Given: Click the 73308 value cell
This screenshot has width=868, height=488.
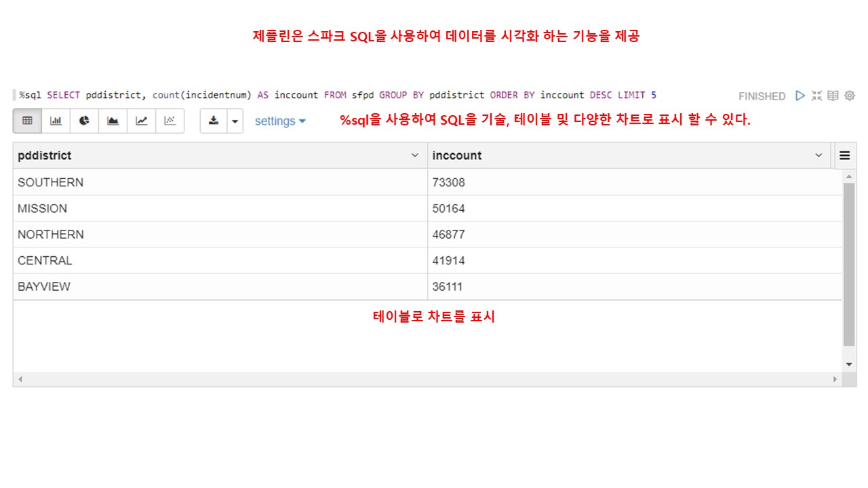Looking at the screenshot, I should point(635,182).
